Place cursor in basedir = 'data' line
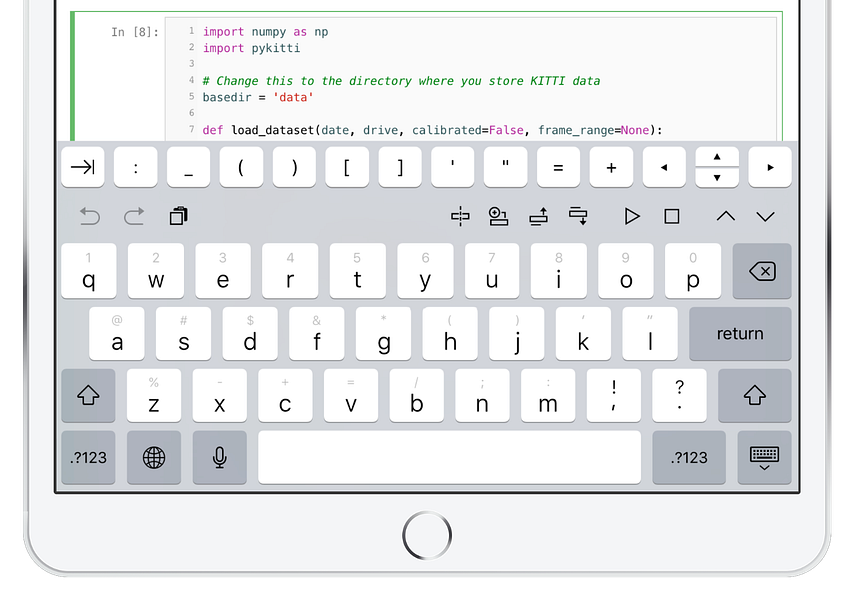Screen dimensions: 857x600 pos(258,97)
